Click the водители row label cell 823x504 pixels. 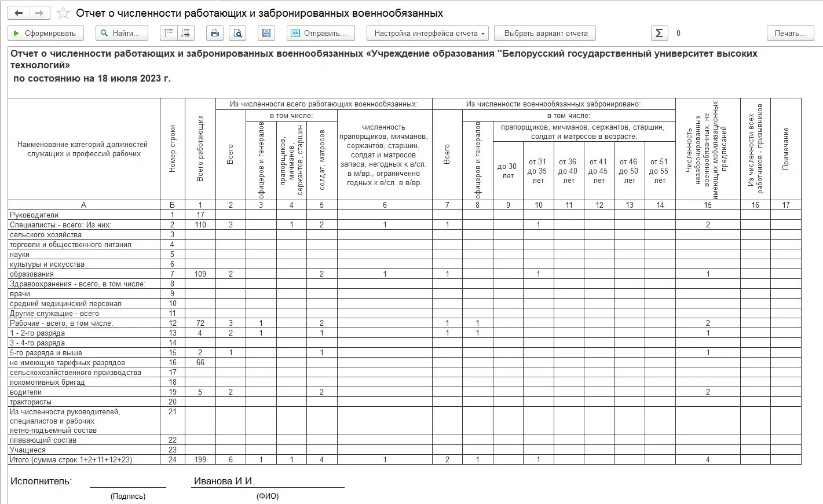pos(84,392)
